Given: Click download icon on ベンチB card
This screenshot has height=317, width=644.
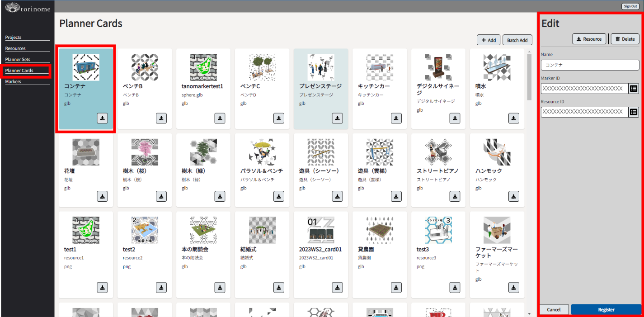Looking at the screenshot, I should tap(161, 118).
